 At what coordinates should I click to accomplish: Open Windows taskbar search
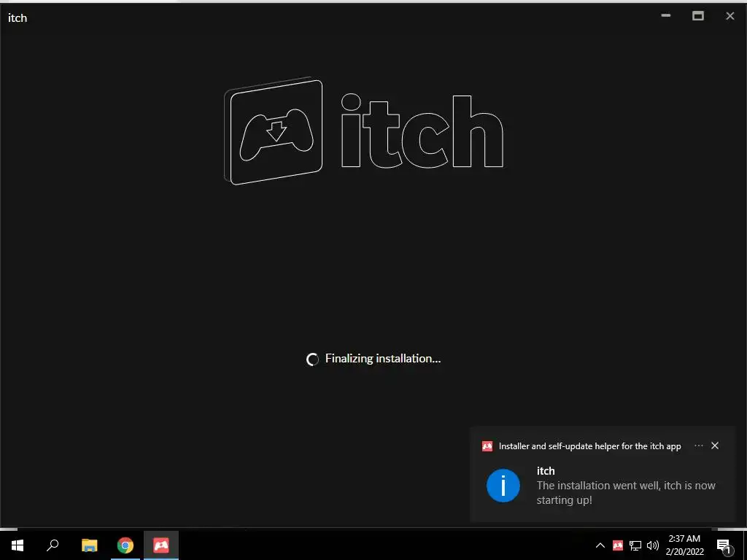(x=53, y=545)
